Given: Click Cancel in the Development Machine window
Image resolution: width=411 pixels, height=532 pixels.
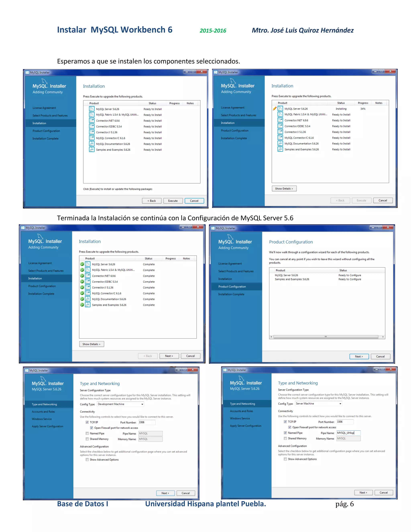Looking at the screenshot, I should click(186, 493).
